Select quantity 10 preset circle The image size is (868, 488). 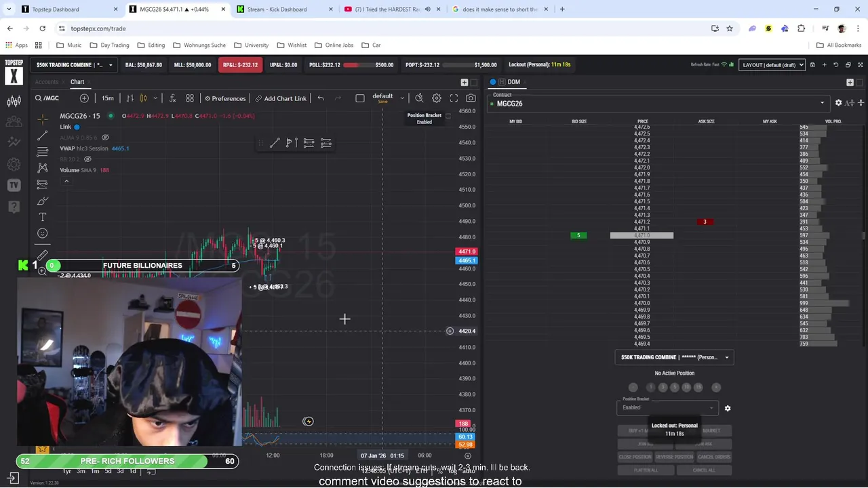pyautogui.click(x=686, y=387)
